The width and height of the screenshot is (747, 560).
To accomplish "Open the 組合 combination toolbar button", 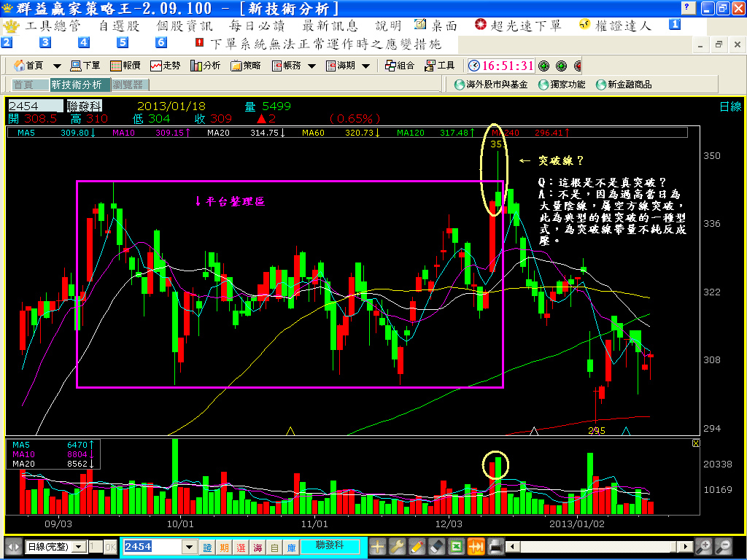I will click(400, 66).
